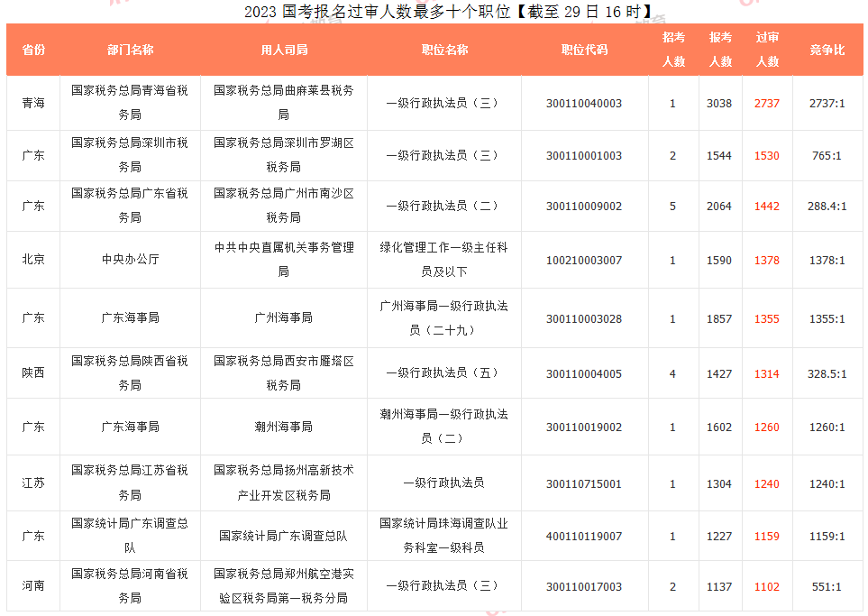
Task: Select position code 300110040003
Action: (x=584, y=104)
